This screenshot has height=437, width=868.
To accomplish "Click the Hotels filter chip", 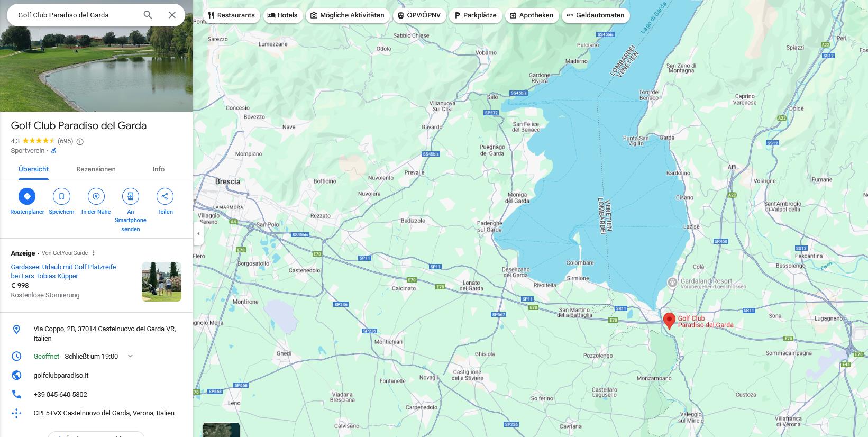I will click(282, 15).
